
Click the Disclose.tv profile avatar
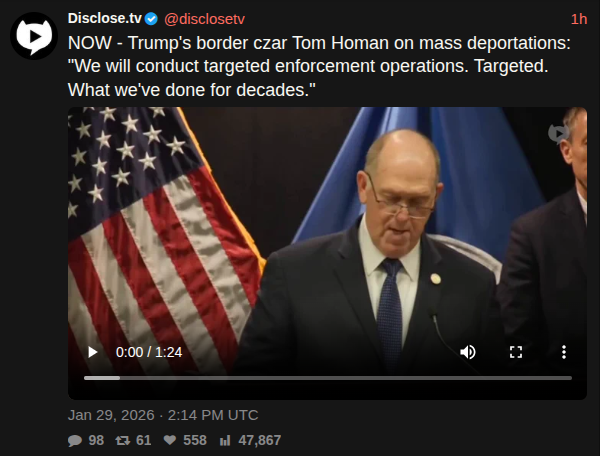coord(34,36)
